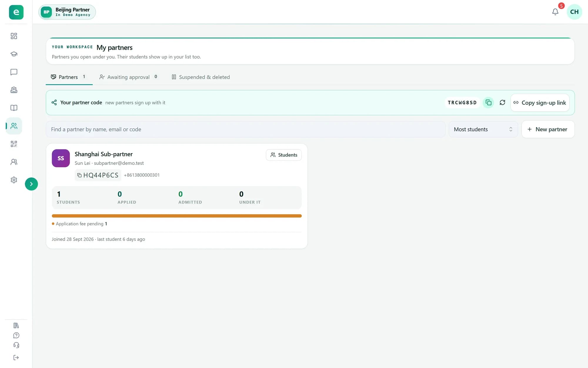Click the green e logo
The height and width of the screenshot is (368, 588).
click(x=16, y=12)
